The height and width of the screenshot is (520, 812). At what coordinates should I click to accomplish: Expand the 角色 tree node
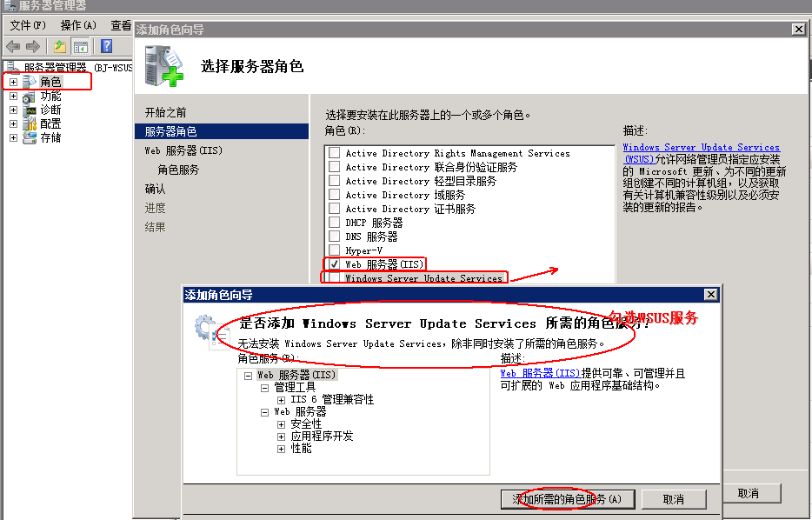(13, 82)
